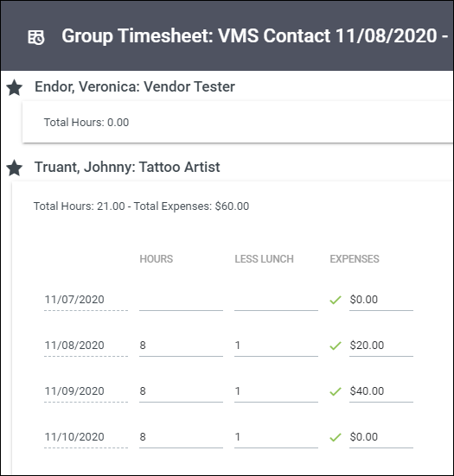Screen dimensions: 454x476
Task: Click Hours field showing 8 on 11/09/2020
Action: [x=181, y=391]
